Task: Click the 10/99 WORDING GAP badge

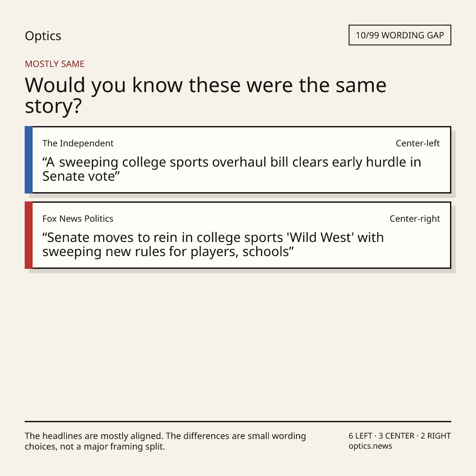Action: (x=400, y=35)
